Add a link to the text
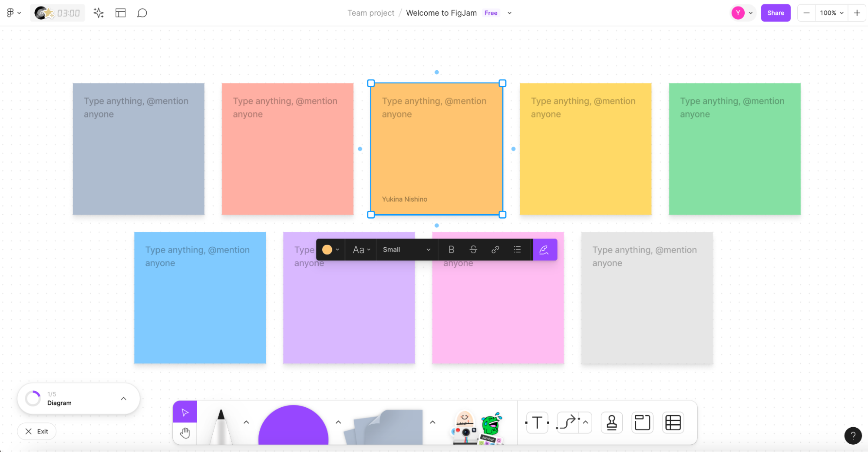The image size is (868, 452). click(495, 249)
